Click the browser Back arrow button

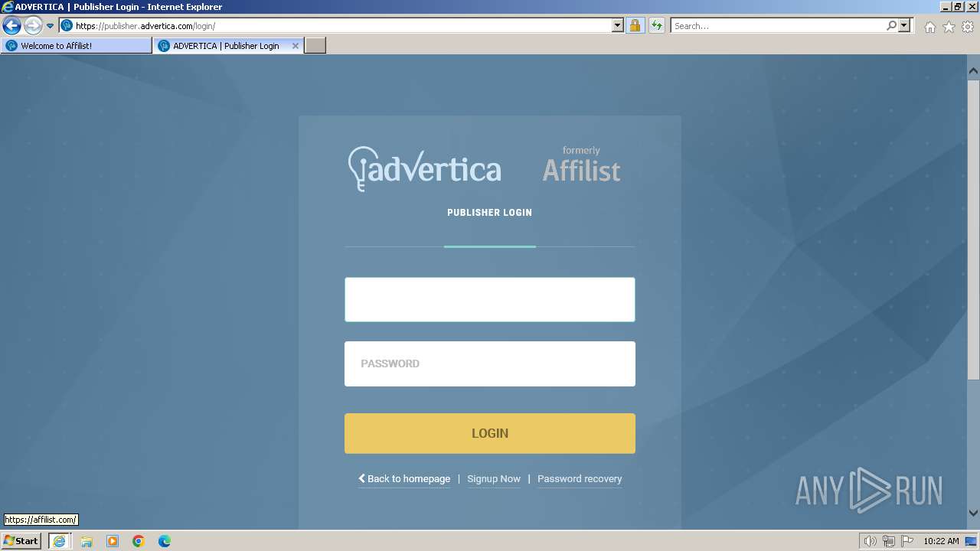[x=11, y=26]
